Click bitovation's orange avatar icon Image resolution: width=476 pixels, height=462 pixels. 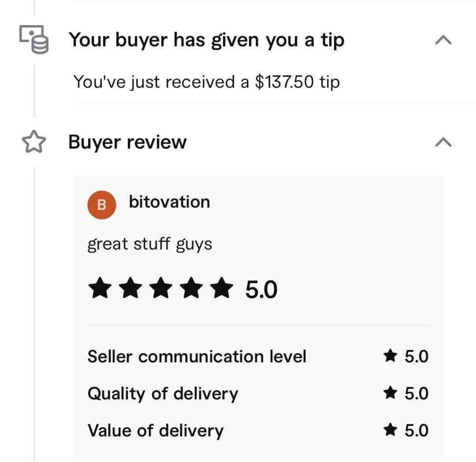[x=101, y=205]
